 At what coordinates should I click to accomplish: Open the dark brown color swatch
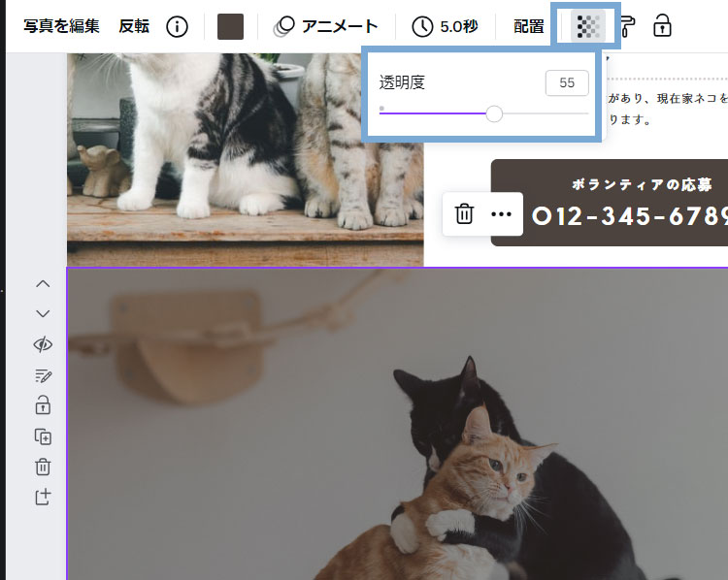pyautogui.click(x=230, y=26)
